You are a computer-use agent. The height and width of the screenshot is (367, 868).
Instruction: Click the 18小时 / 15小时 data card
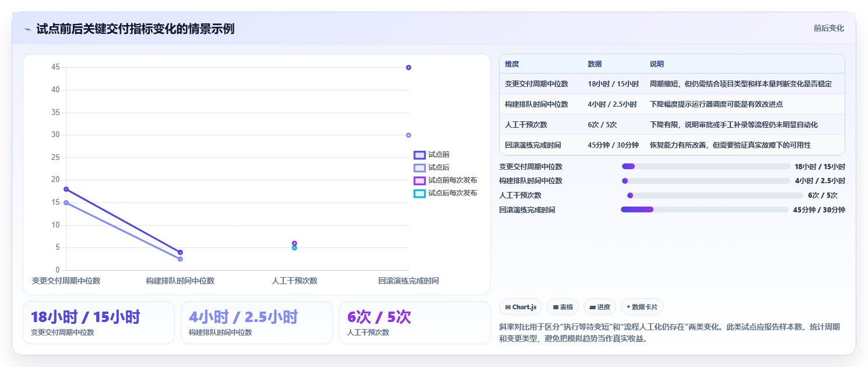click(x=99, y=323)
